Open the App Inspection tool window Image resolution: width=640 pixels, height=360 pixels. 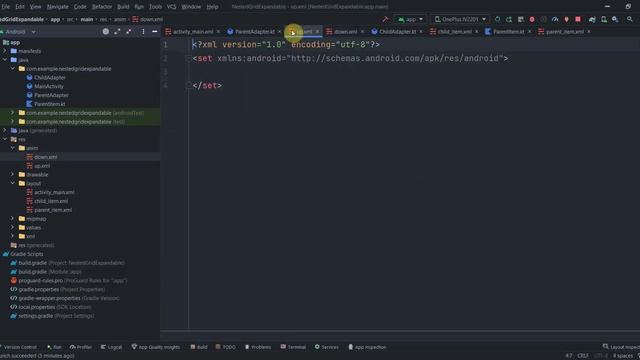[x=367, y=347]
